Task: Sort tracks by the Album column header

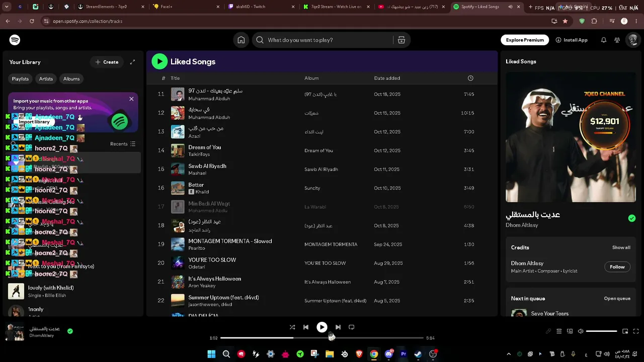Action: coord(311,78)
